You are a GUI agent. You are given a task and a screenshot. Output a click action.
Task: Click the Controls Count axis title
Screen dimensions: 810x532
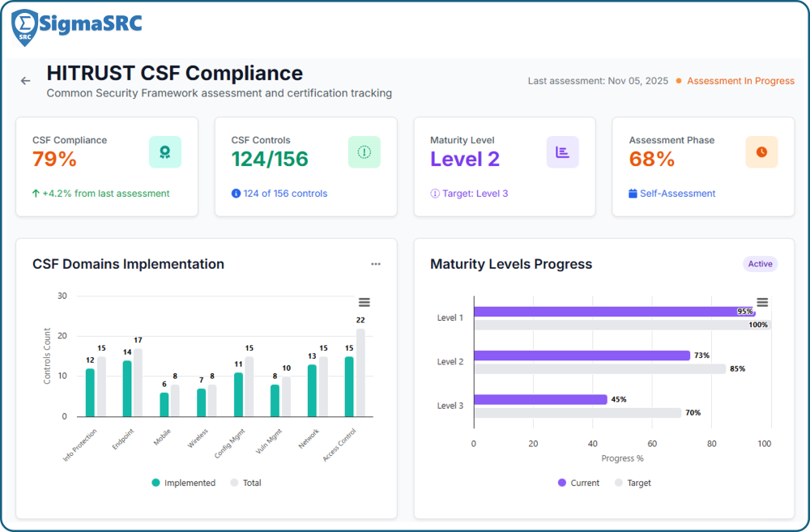click(x=47, y=355)
